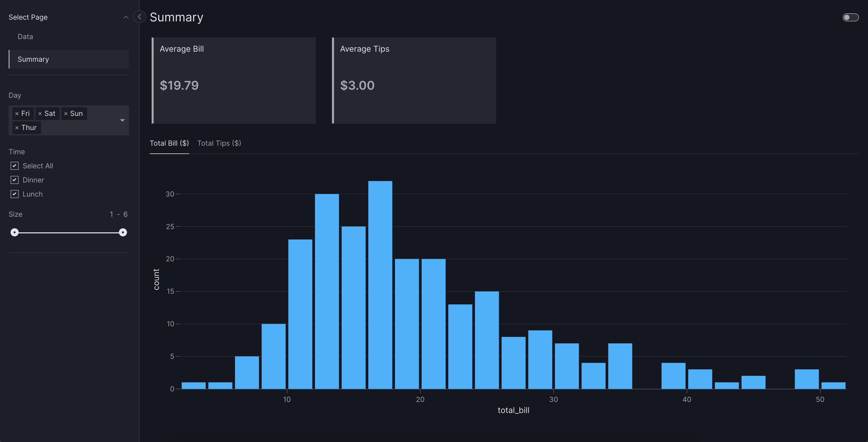Click the Size slider right handle

click(123, 232)
